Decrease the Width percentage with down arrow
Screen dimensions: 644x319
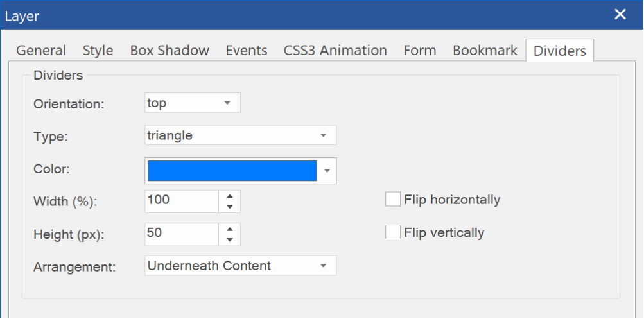click(x=230, y=207)
